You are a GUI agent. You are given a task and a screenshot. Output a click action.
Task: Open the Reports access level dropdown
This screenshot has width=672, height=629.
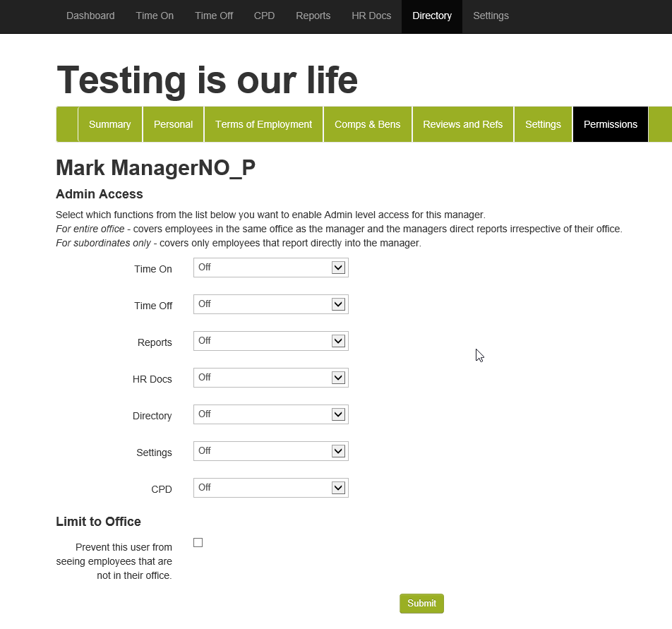click(x=270, y=341)
